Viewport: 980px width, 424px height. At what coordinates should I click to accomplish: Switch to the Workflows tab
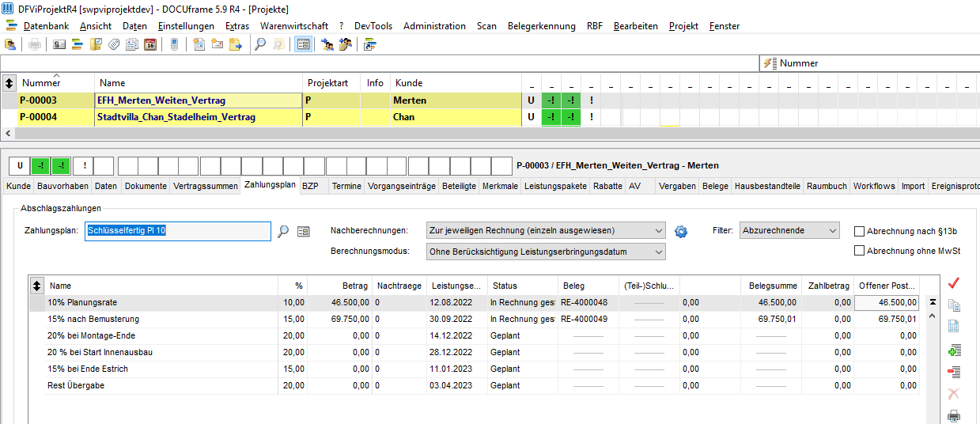pyautogui.click(x=874, y=187)
